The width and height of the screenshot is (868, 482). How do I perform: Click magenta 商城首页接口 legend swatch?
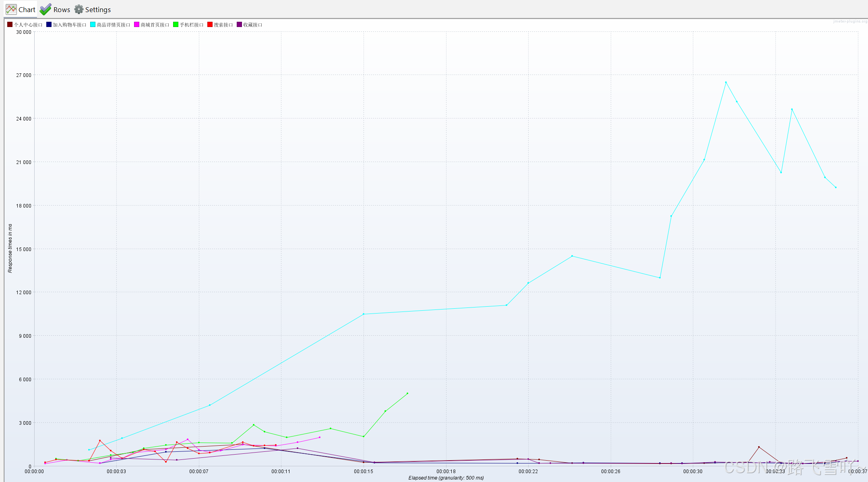[137, 25]
